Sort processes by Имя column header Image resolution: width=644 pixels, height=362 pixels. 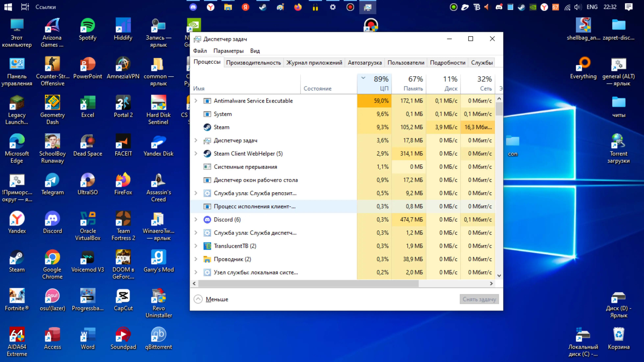pyautogui.click(x=245, y=84)
